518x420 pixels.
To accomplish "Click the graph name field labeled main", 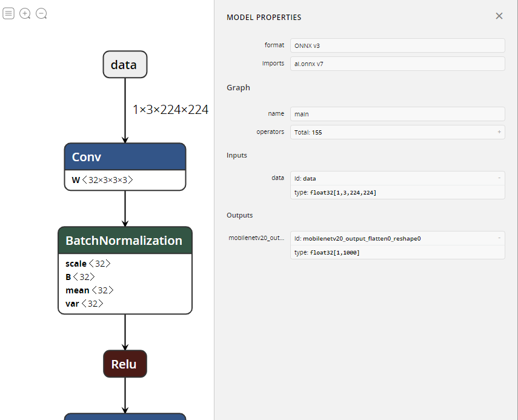I will coord(397,113).
